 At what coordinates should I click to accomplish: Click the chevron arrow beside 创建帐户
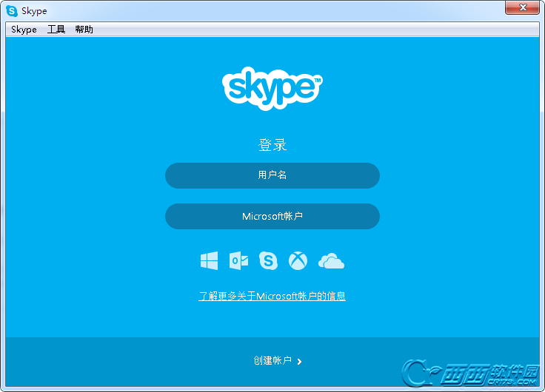(300, 362)
